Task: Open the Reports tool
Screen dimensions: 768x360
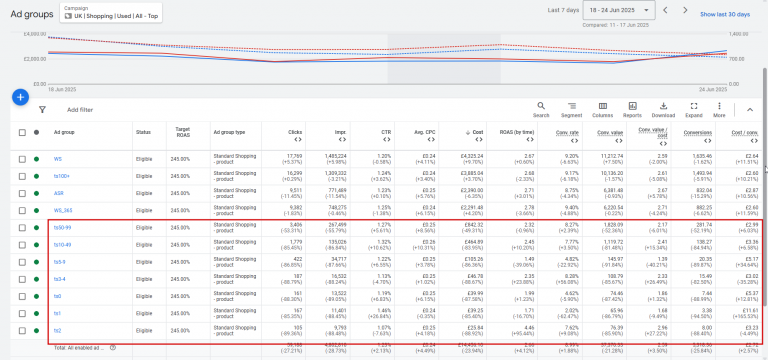Action: tap(632, 110)
